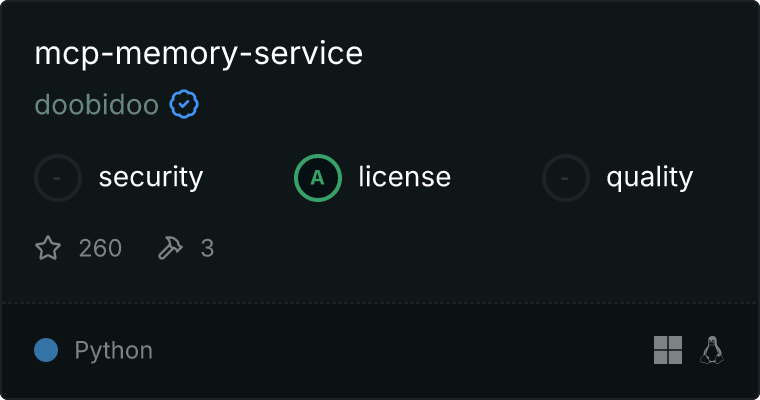Click the security grade dash circle

coord(58,178)
